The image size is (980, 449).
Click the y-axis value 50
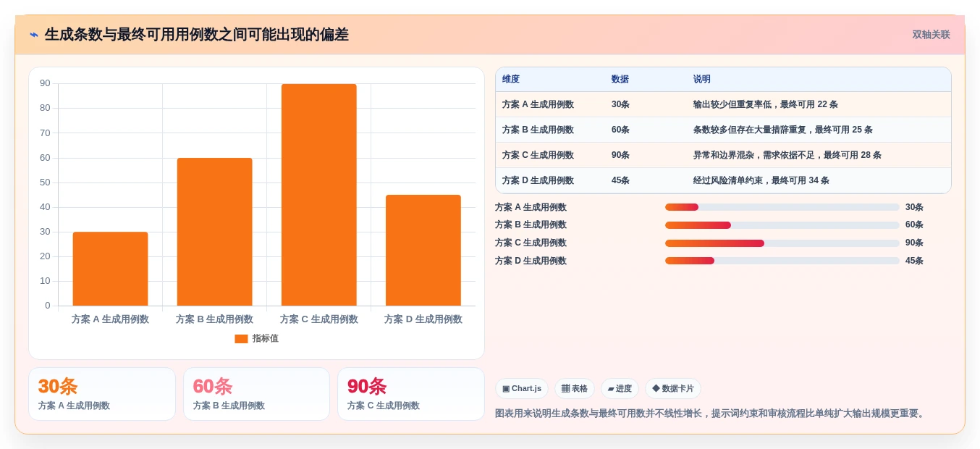click(x=45, y=182)
